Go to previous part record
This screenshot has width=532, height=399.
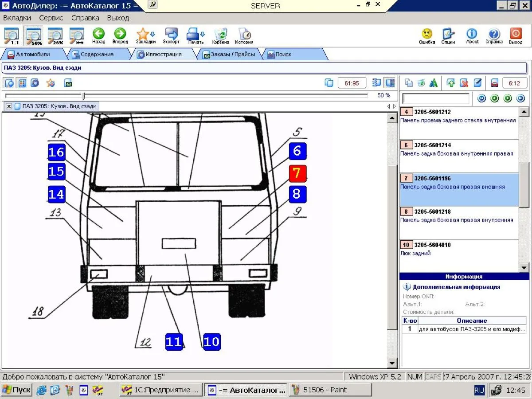pyautogui.click(x=495, y=98)
